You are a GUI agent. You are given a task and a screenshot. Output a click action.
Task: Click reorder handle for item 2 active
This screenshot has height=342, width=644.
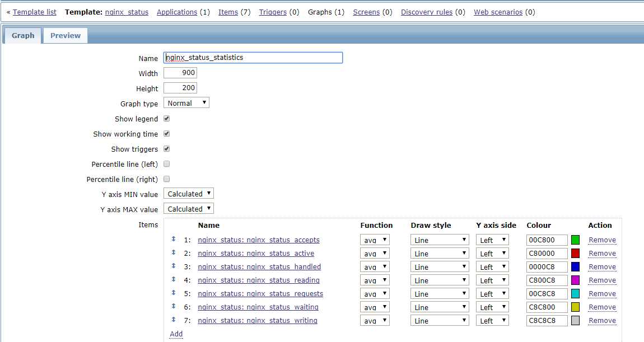[174, 252]
